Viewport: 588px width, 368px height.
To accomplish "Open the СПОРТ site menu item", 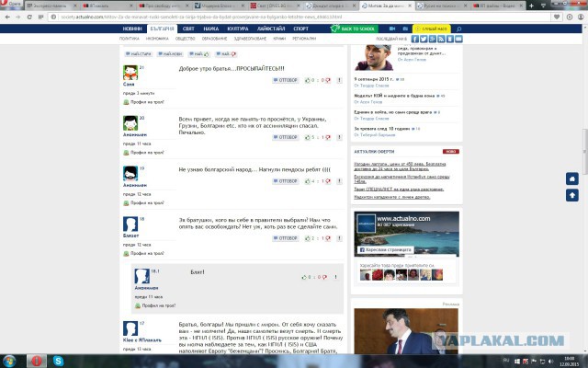I will pyautogui.click(x=300, y=29).
